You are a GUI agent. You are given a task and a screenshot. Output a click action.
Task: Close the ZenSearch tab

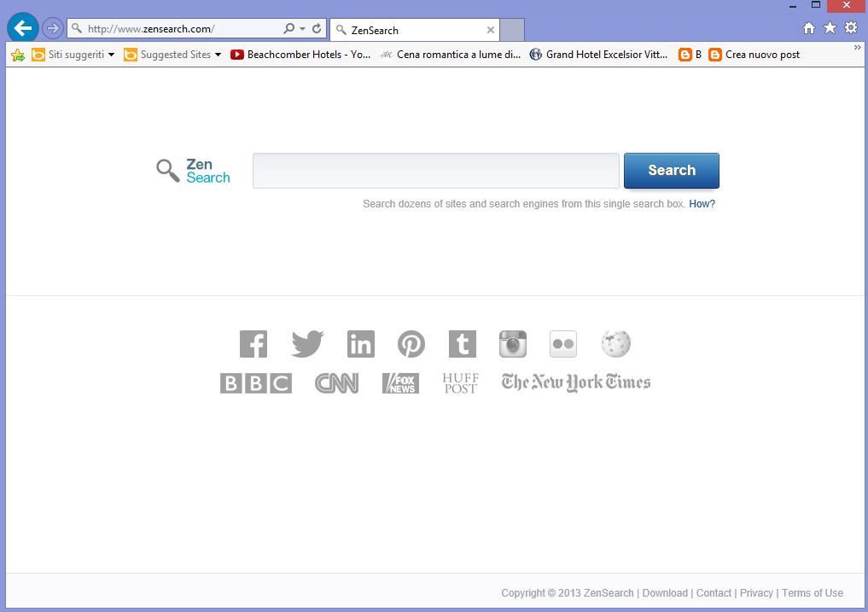tap(491, 30)
